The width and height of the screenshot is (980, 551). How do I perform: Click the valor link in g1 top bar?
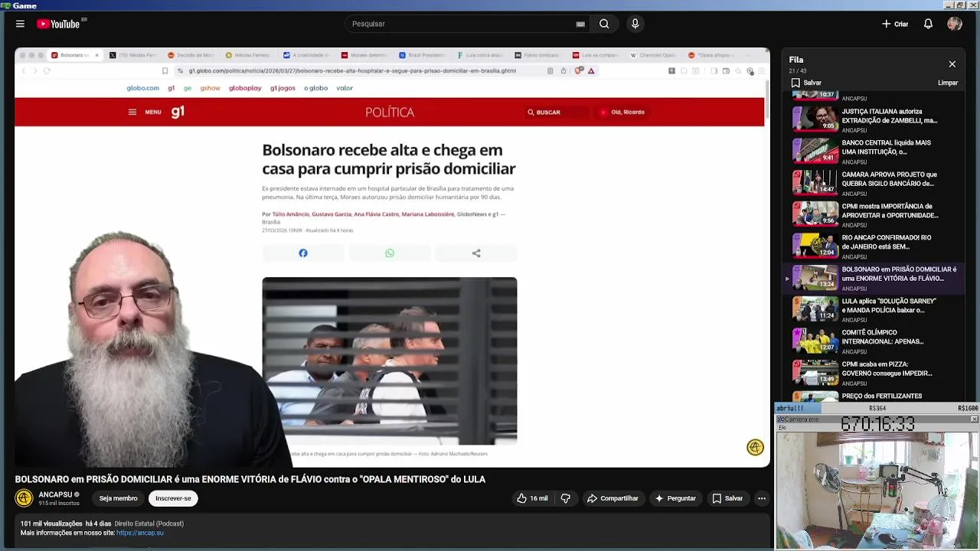[345, 88]
